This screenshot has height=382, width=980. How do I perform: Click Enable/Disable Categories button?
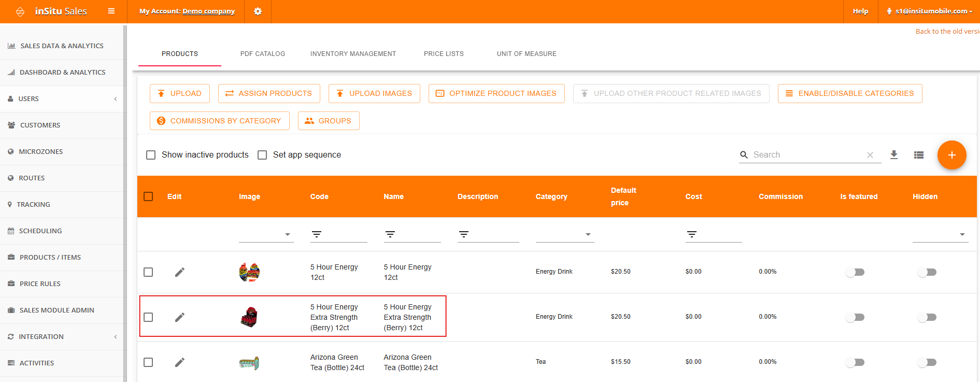click(x=850, y=93)
